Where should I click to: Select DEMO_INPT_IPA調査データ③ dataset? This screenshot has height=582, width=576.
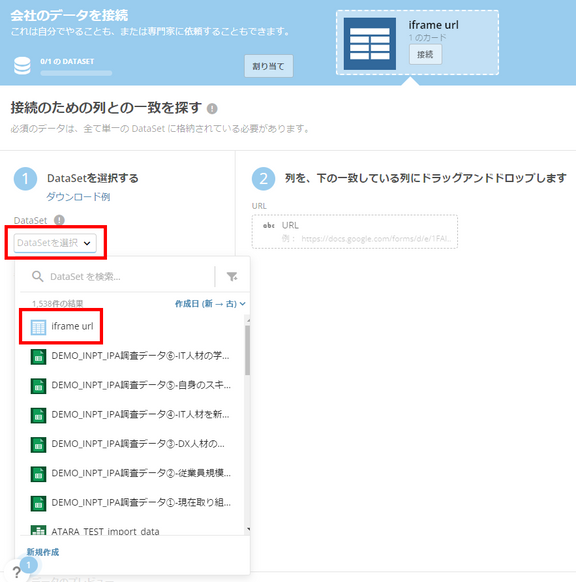pos(132,444)
